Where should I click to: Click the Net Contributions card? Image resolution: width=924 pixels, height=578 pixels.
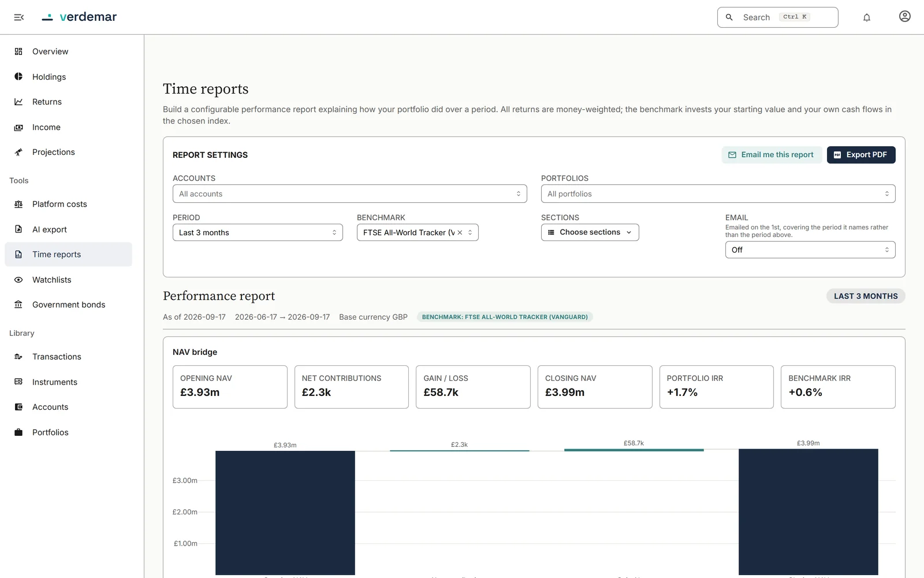(x=352, y=387)
